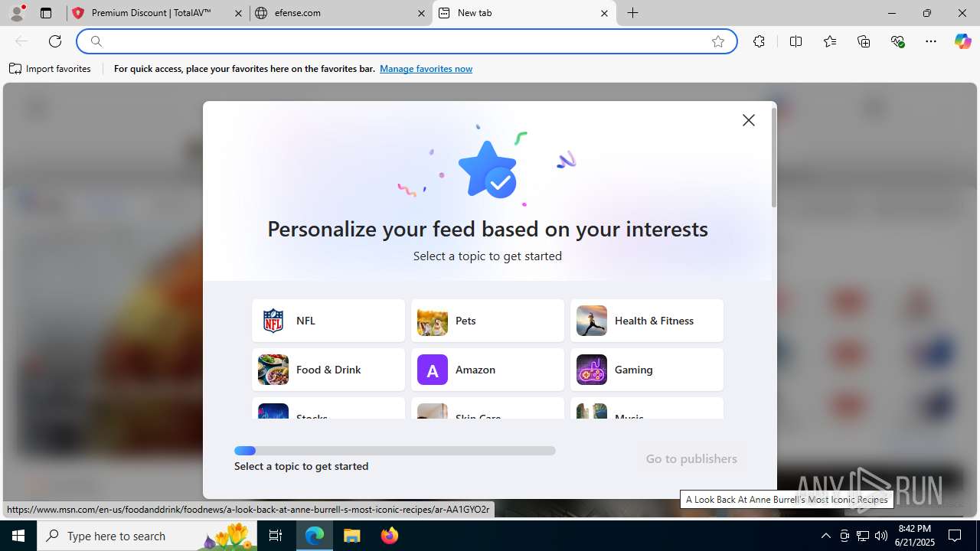This screenshot has width=980, height=551.
Task: Click the Gaming controller icon
Action: [592, 370]
